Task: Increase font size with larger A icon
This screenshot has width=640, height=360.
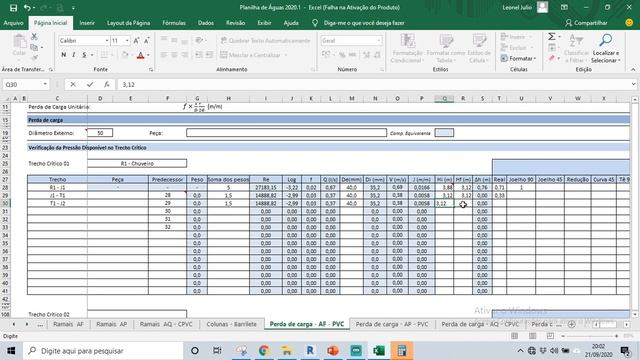Action: tap(136, 40)
